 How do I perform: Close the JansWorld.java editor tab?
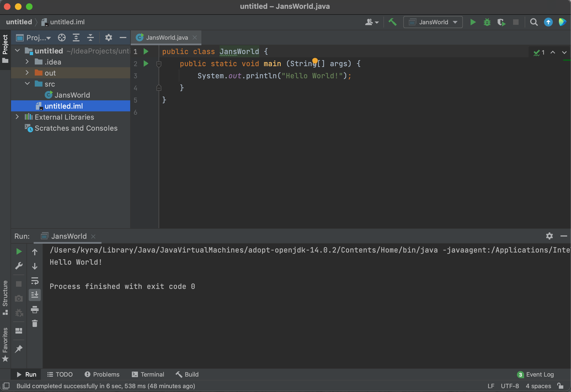click(195, 37)
